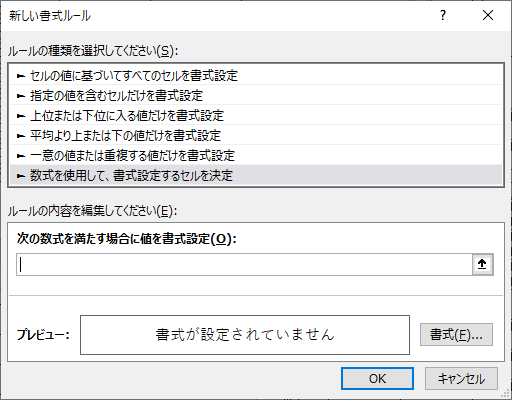Pick 一意の値または重複する値だけを書式設定

click(256, 156)
